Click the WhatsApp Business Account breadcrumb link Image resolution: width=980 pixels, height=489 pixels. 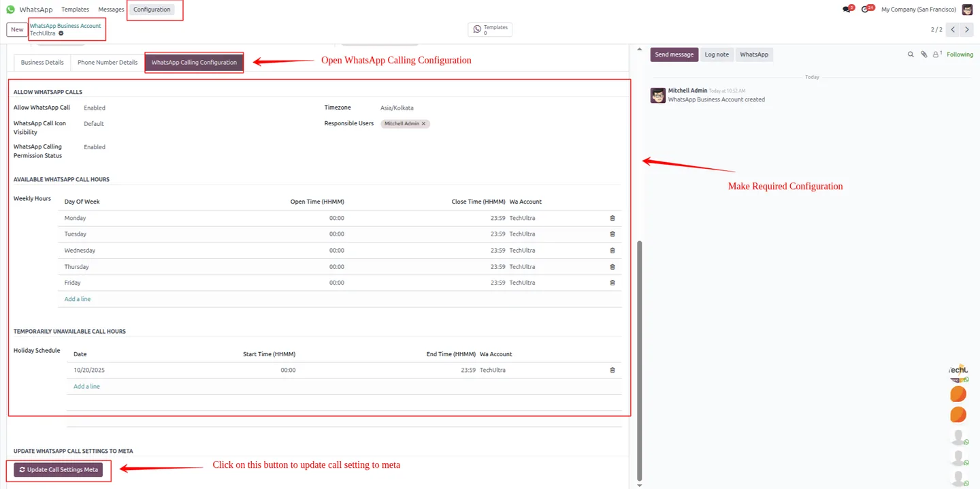(x=65, y=26)
